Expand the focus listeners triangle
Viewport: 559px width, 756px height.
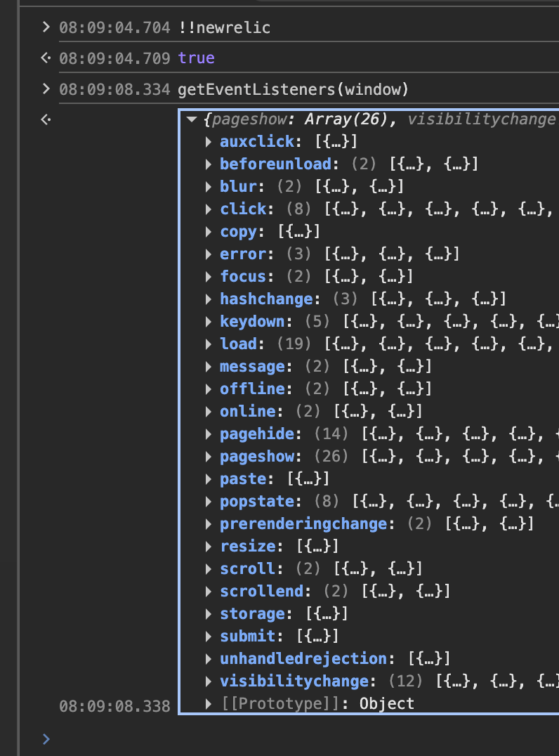[208, 277]
